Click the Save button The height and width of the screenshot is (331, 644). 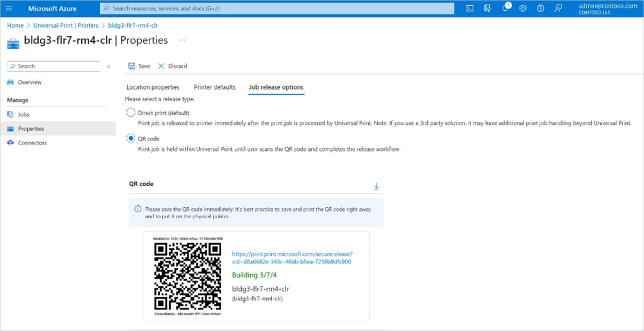pyautogui.click(x=139, y=66)
